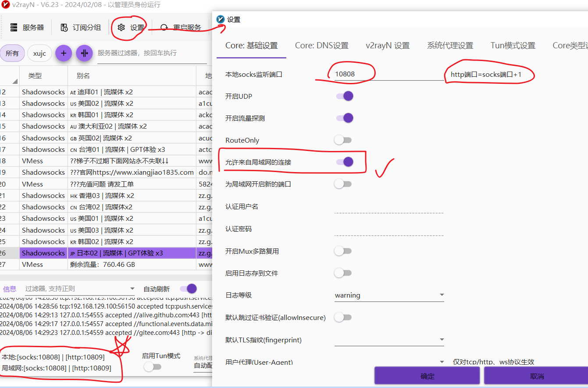Click the 设置 gear icon in toolbar
Image resolution: width=588 pixels, height=388 pixels.
121,27
